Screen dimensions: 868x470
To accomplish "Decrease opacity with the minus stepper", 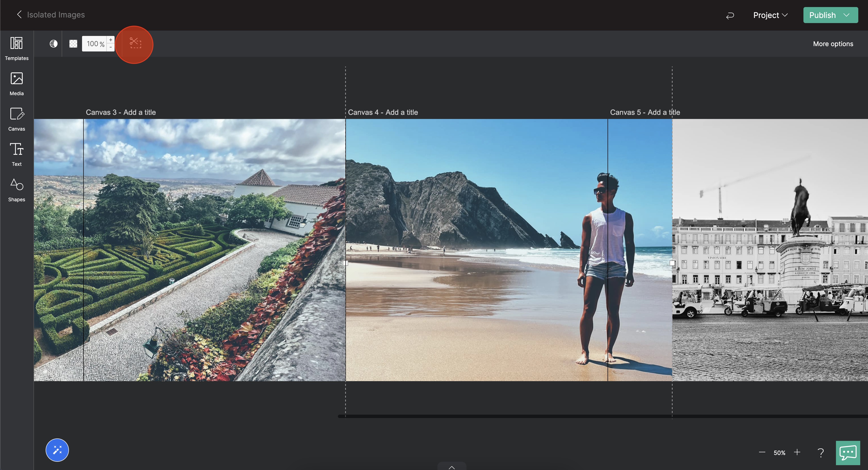I will (x=110, y=48).
